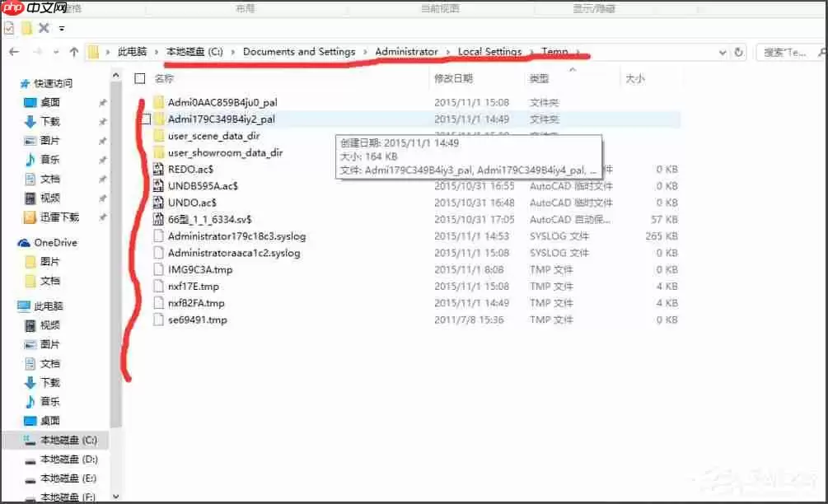Image resolution: width=828 pixels, height=504 pixels.
Task: Click the properties icon in quick toolbar
Action: click(8, 28)
